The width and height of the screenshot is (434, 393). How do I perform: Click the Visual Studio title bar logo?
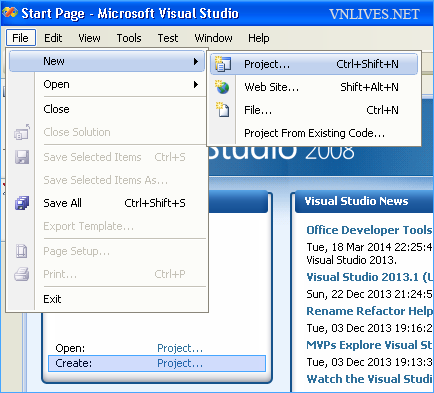pyautogui.click(x=10, y=13)
